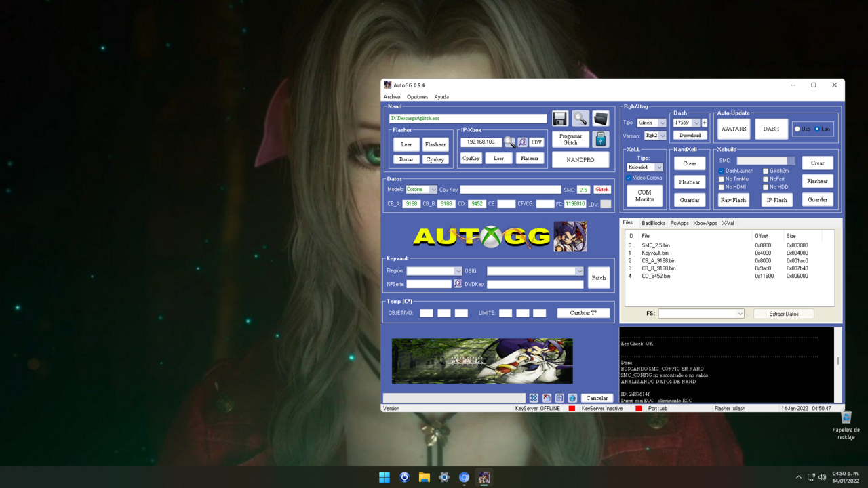The image size is (868, 488).
Task: Click the purple scan icon beside LDV button
Action: [x=522, y=142]
